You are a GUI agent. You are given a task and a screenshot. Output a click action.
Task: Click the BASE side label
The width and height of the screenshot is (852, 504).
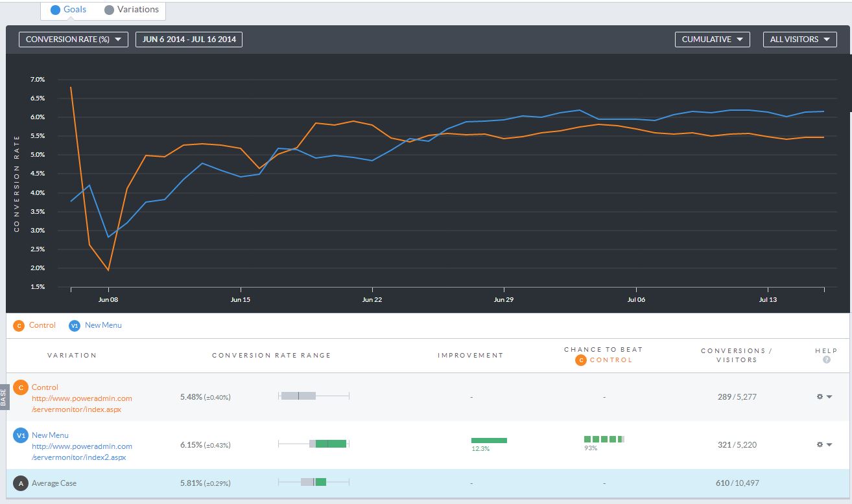click(3, 396)
